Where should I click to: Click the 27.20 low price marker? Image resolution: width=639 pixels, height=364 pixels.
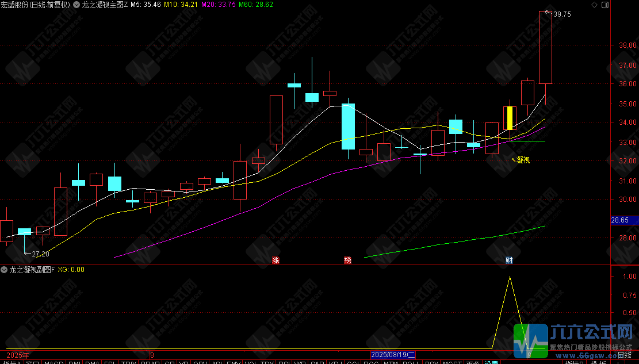(x=40, y=254)
